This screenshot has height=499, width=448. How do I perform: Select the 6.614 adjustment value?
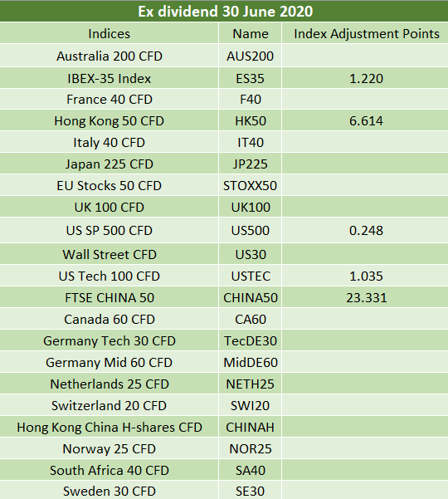365,120
